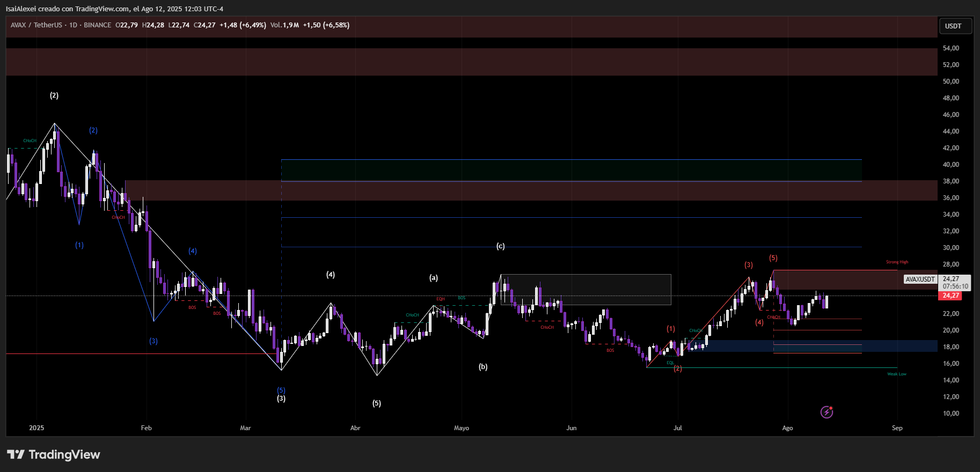
Task: Select the white (b) wave label
Action: (483, 367)
